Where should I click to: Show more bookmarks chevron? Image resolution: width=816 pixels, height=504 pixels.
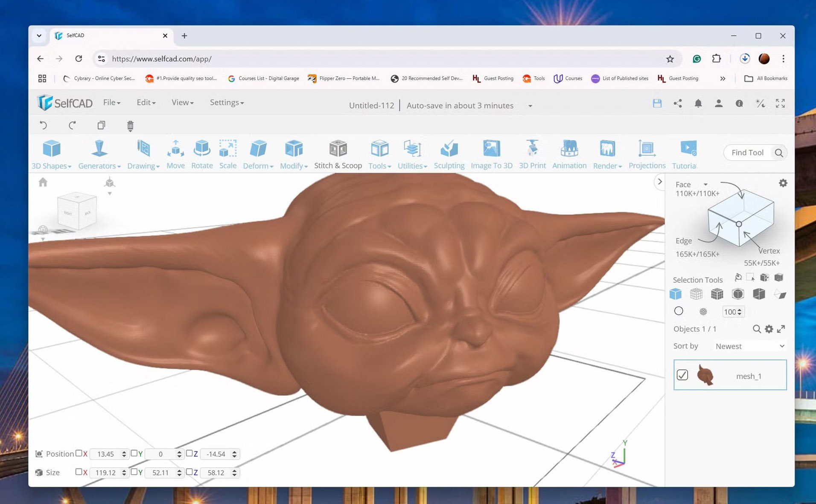pos(723,78)
